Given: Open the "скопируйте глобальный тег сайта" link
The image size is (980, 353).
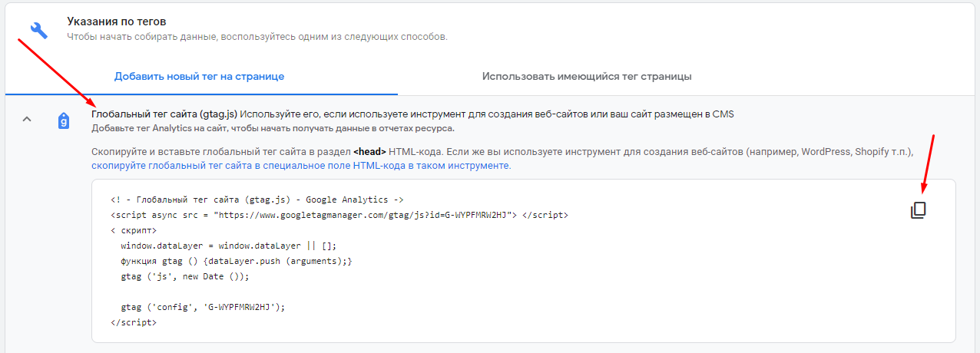Looking at the screenshot, I should pos(300,165).
